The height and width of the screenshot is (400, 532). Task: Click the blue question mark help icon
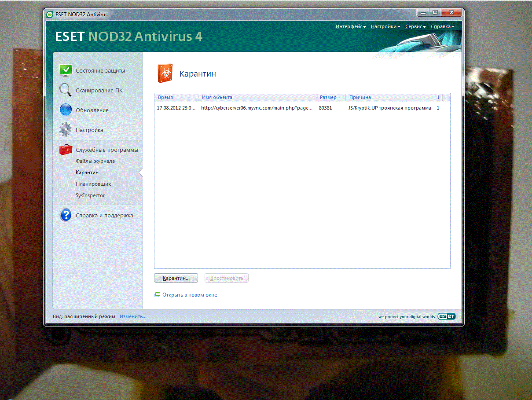pyautogui.click(x=66, y=215)
